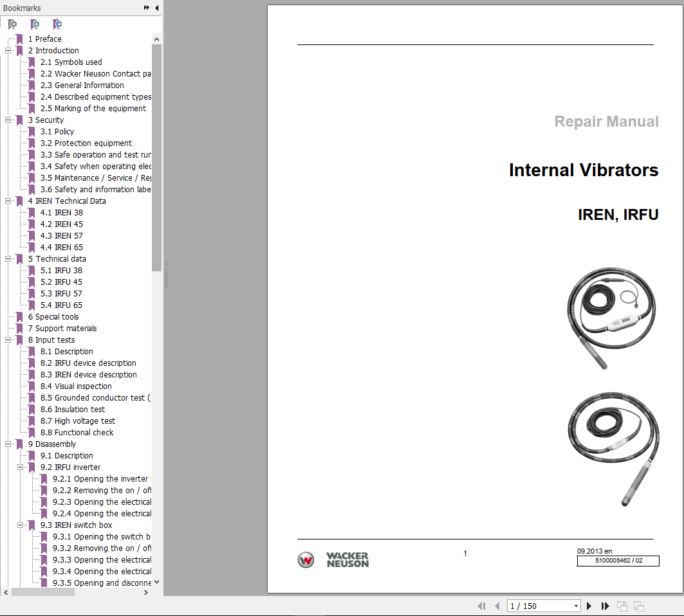The height and width of the screenshot is (616, 684).
Task: Select 9.3.1 Opening the switch bookmark
Action: coord(102,537)
